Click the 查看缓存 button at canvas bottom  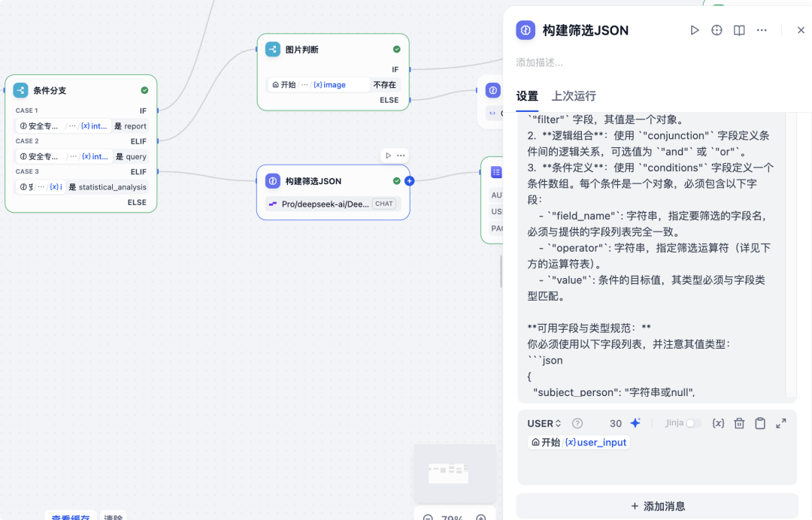point(71,516)
